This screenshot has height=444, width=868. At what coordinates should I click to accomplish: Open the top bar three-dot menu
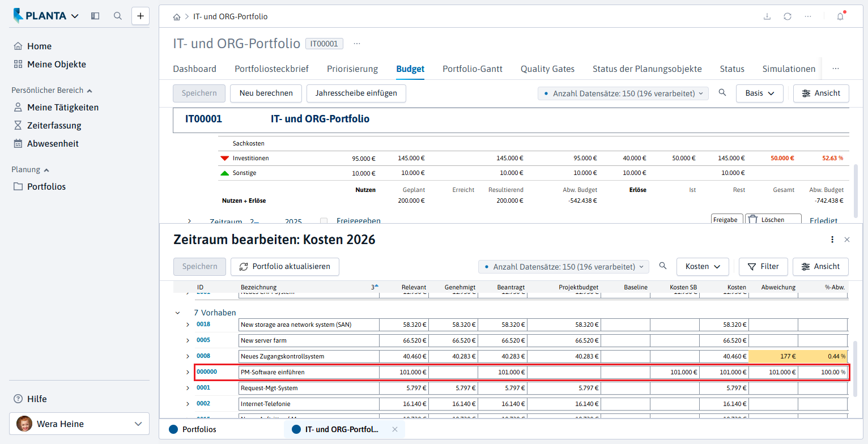point(808,16)
